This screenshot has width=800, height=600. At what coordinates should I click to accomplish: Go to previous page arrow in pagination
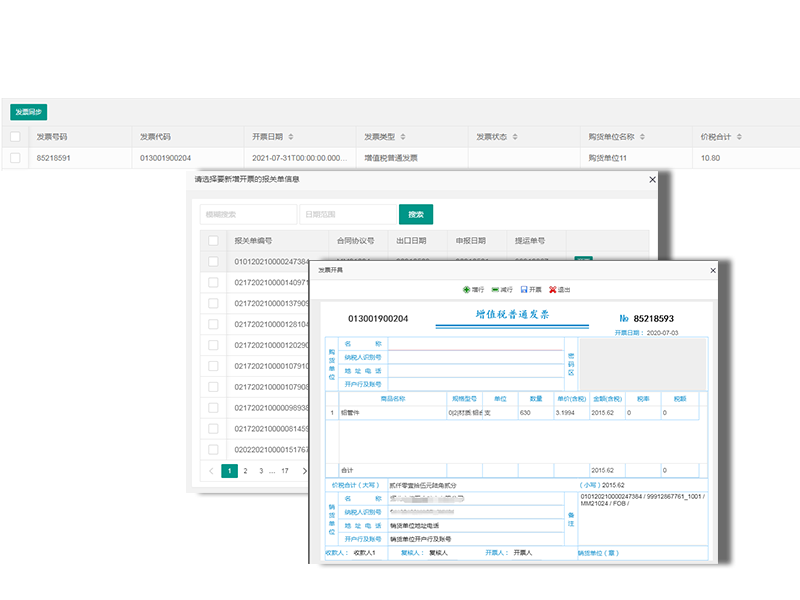211,470
